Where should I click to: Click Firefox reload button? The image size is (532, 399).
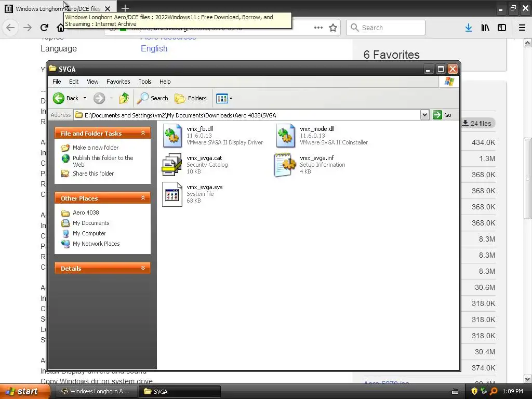click(x=44, y=28)
